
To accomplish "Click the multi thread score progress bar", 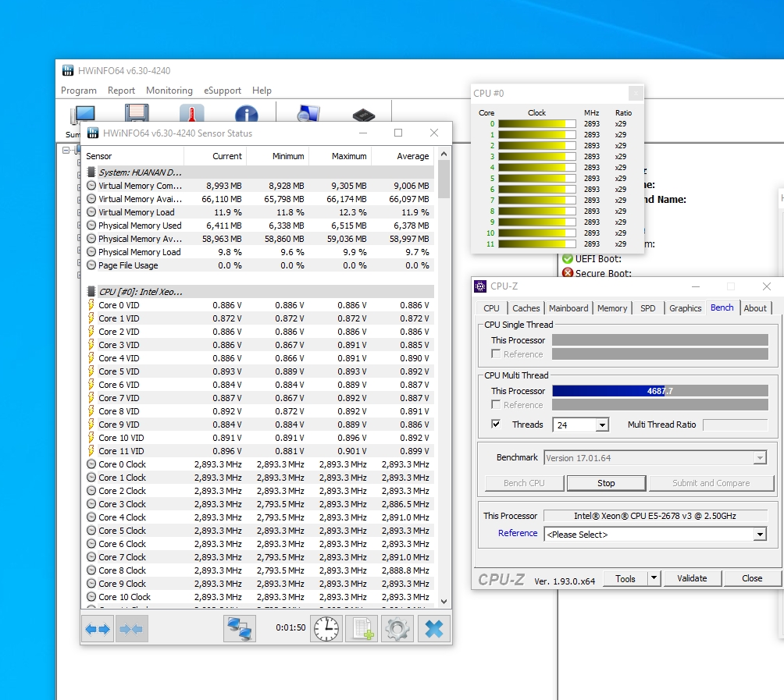I will pyautogui.click(x=660, y=391).
